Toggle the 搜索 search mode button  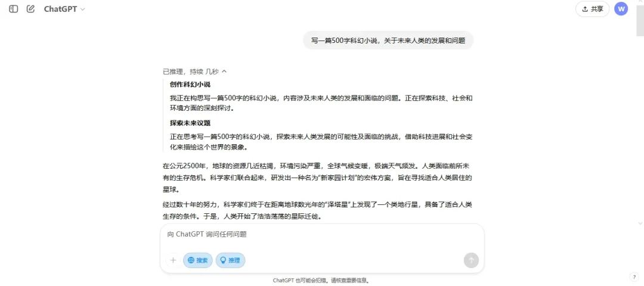click(197, 260)
